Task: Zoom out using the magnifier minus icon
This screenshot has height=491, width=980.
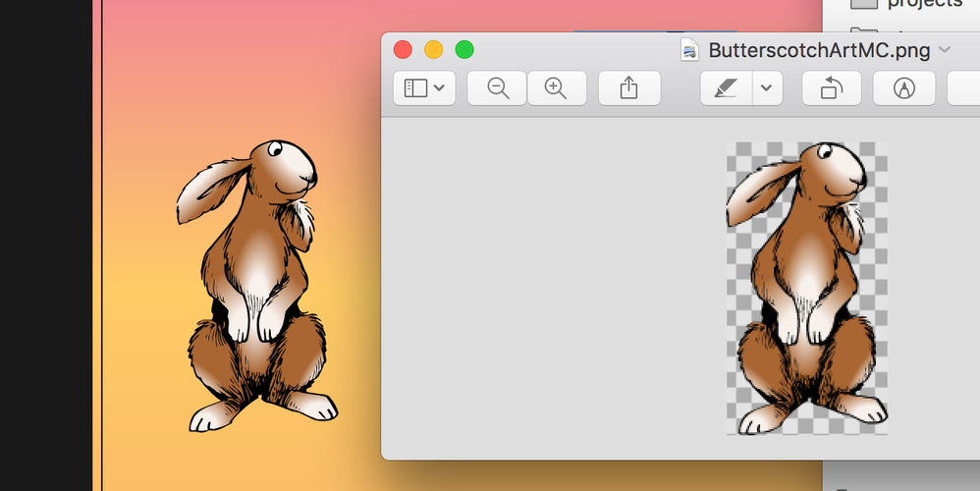Action: (x=498, y=88)
